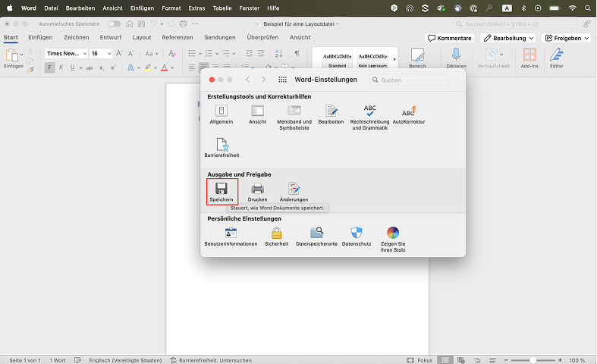The height and width of the screenshot is (364, 597).
Task: Open the Speichern settings pane
Action: 222,192
